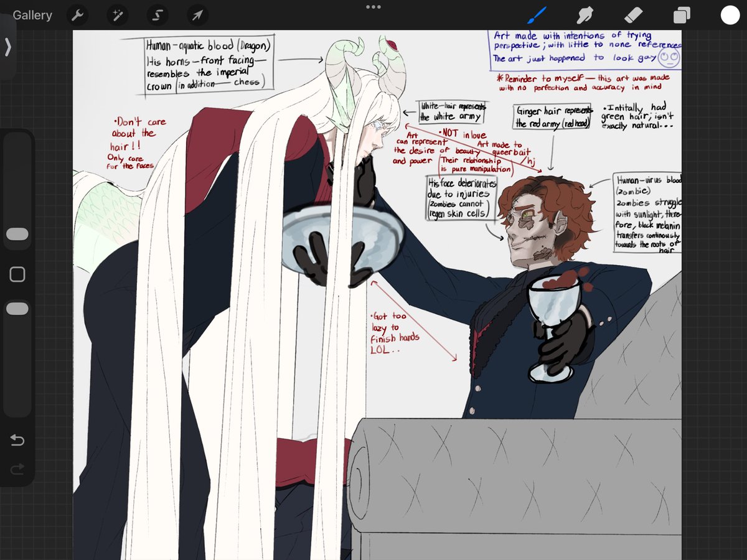Tap the 'Initially had green hair' note

[637, 116]
